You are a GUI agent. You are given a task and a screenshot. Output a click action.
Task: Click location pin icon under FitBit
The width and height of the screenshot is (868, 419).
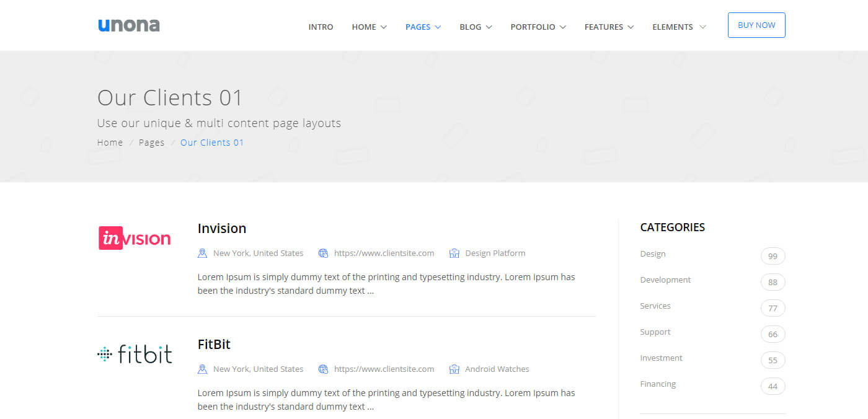(x=202, y=369)
